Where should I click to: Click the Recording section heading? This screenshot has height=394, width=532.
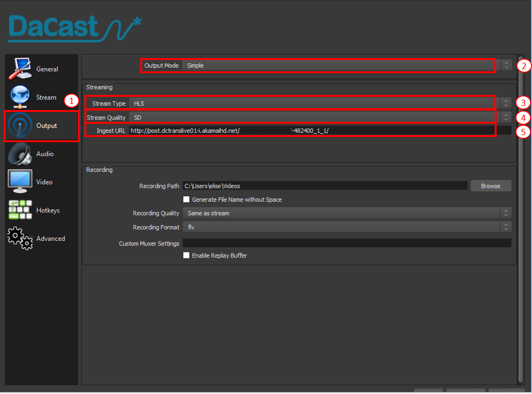coord(99,170)
